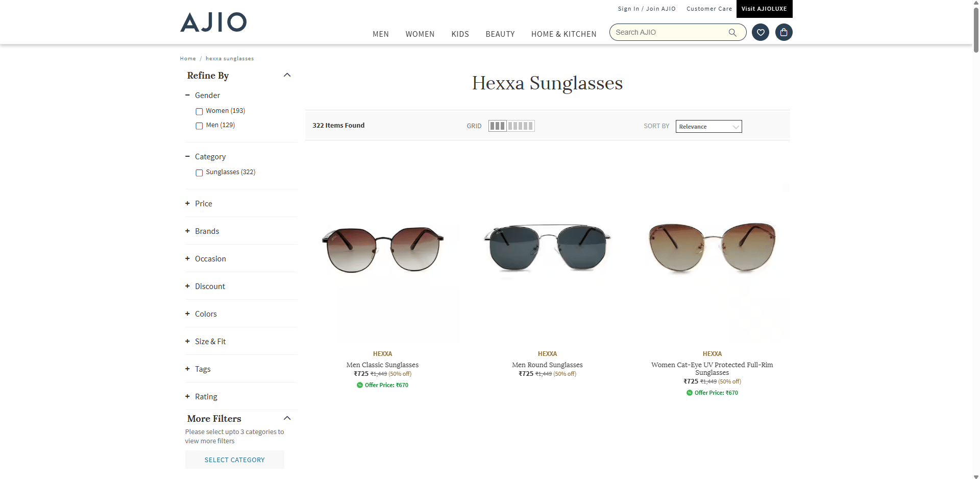980x479 pixels.
Task: Open the BEAUTY navigation menu
Action: [x=500, y=34]
